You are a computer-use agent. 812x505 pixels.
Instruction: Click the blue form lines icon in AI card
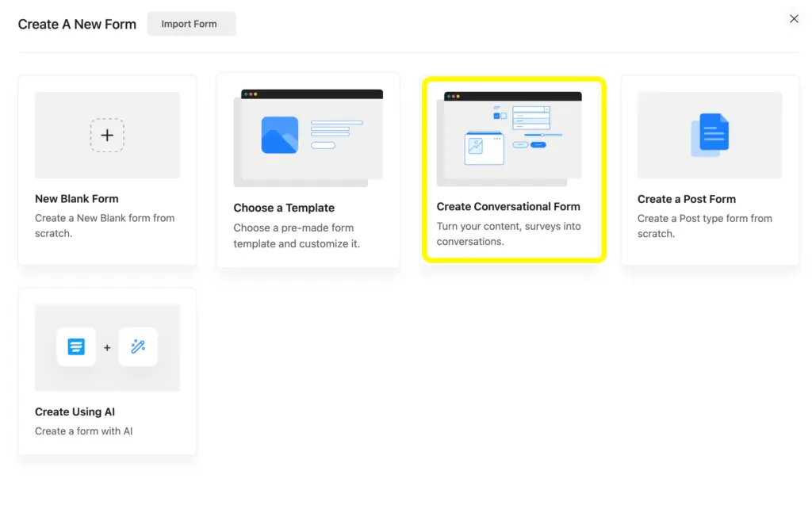click(x=76, y=346)
